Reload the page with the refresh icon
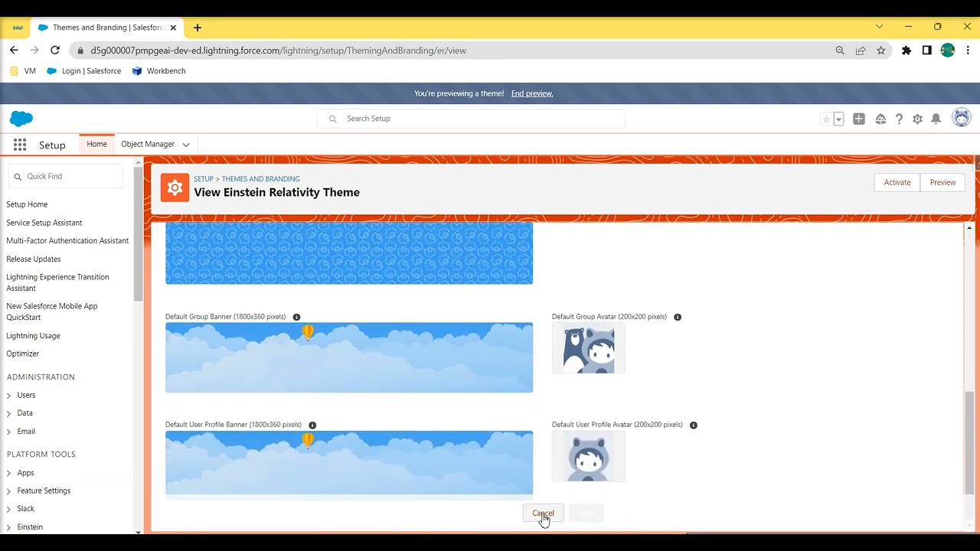Viewport: 980px width, 551px height. [x=55, y=51]
